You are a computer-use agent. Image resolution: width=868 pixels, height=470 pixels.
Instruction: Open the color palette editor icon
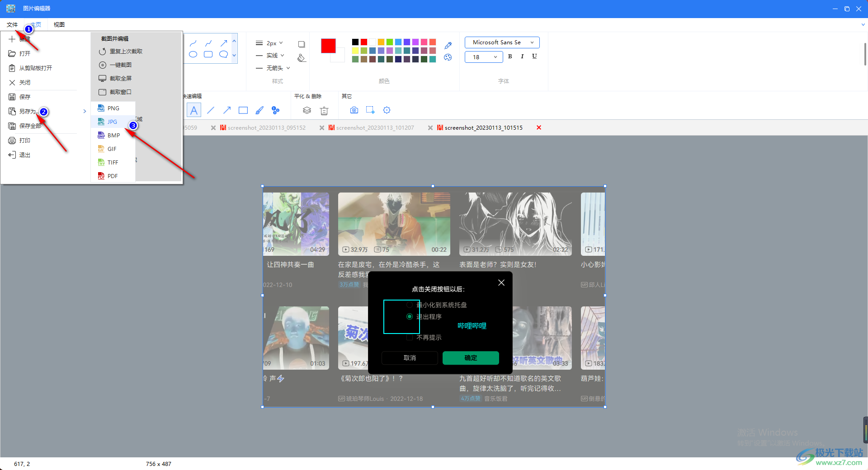coord(448,57)
